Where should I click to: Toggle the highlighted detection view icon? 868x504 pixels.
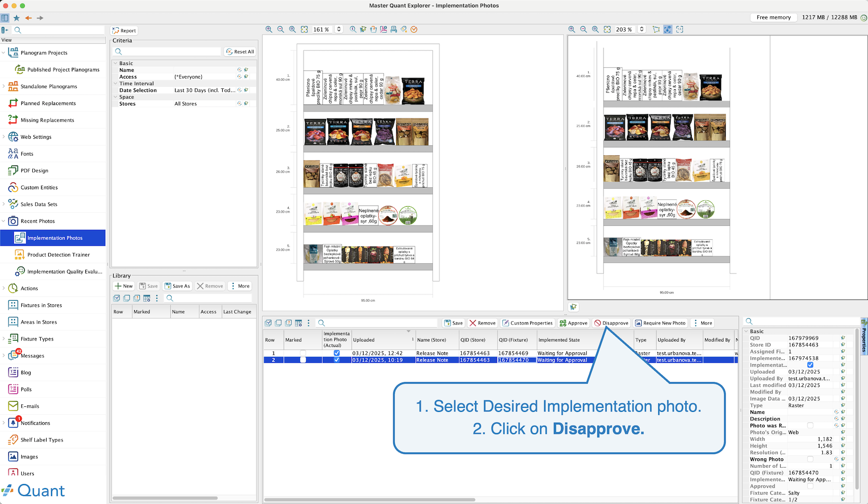pos(668,29)
